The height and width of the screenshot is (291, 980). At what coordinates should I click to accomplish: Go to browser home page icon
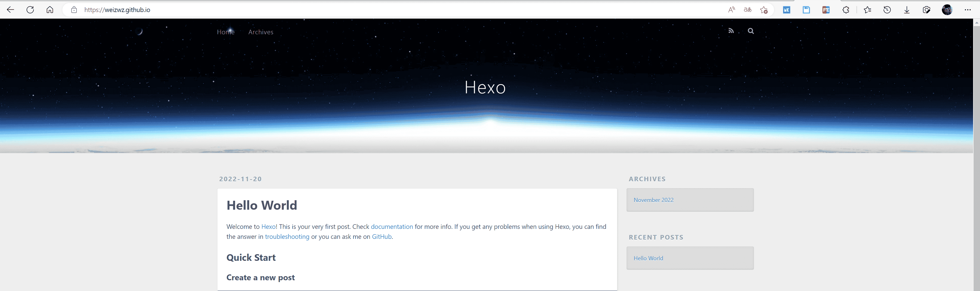[x=50, y=10]
